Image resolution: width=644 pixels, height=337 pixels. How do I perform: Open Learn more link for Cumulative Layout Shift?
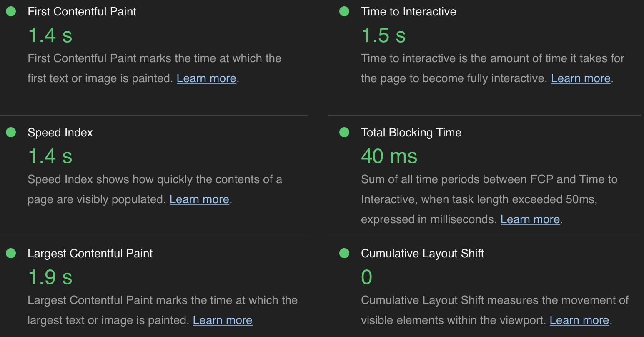(579, 320)
